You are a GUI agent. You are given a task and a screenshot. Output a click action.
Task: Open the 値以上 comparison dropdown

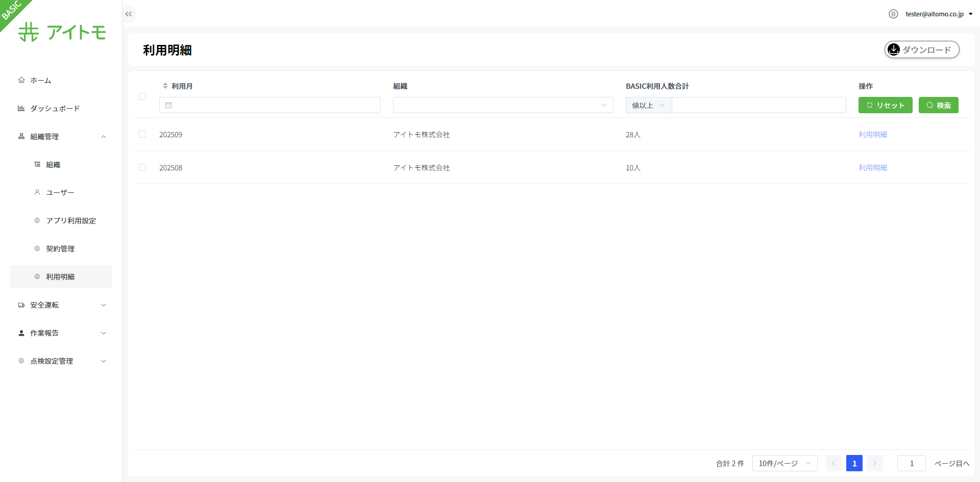[648, 105]
